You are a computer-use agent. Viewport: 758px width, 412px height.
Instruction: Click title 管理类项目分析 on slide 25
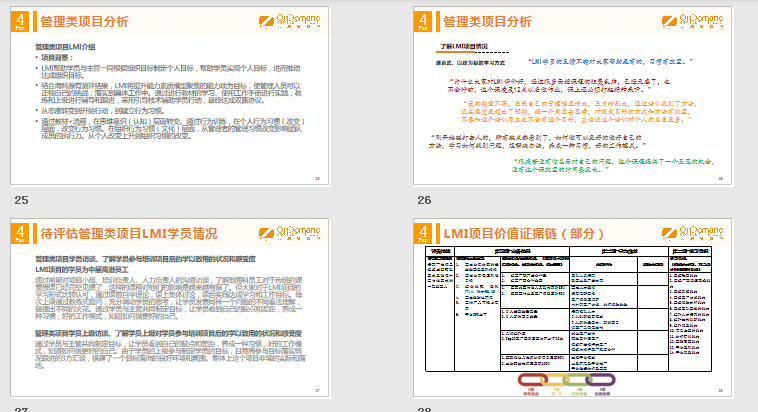coord(85,20)
